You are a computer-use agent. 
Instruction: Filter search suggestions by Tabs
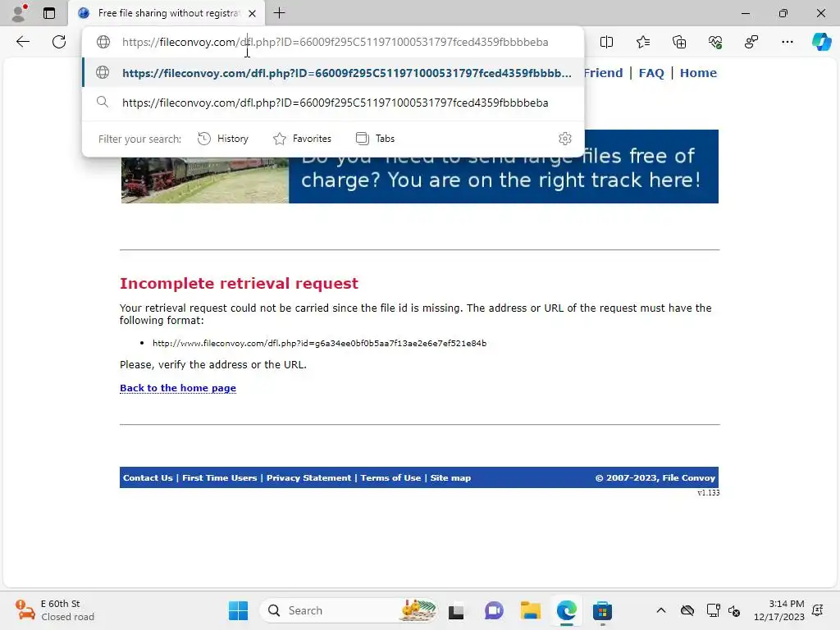[x=375, y=139]
